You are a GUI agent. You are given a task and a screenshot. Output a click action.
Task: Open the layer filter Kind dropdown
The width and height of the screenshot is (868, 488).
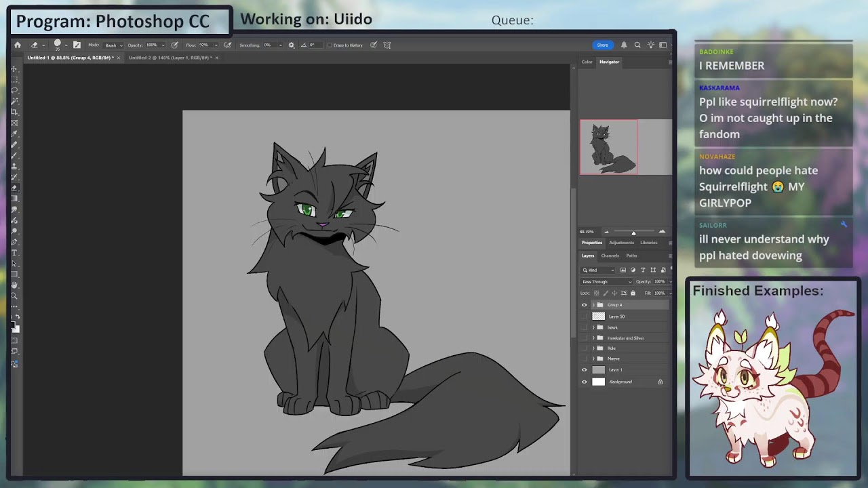597,270
